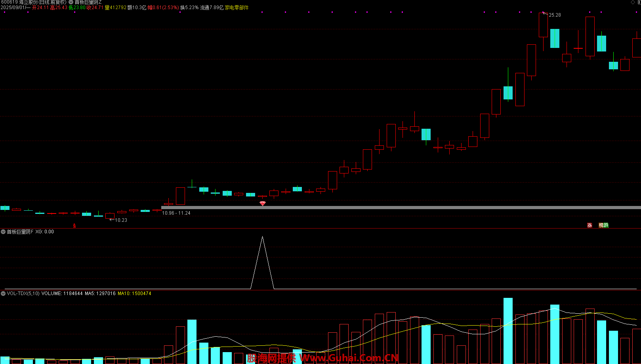Click the turnover rate 换5.23%
The height and width of the screenshot is (364, 641).
tap(189, 8)
